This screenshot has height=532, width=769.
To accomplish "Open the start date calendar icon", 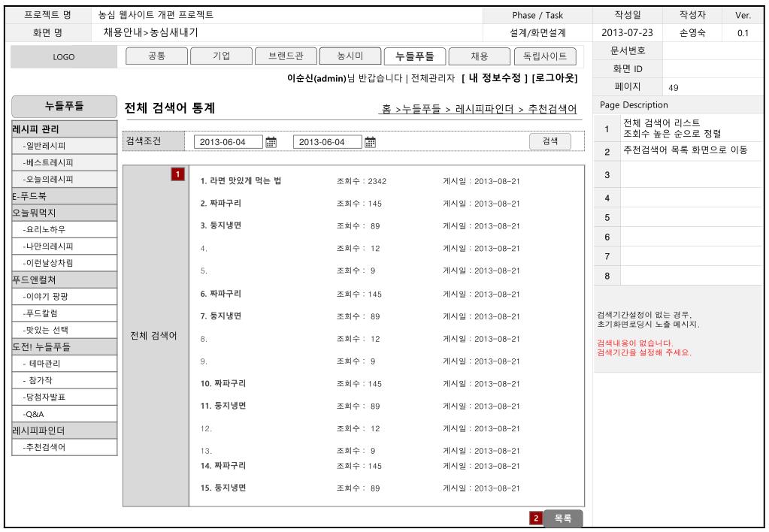I will point(271,142).
